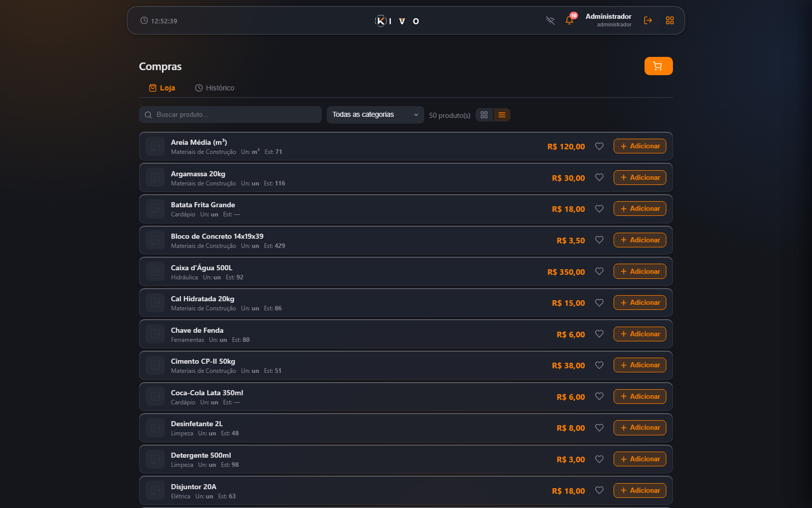The image size is (812, 508).
Task: Focus the Buscar produto search field
Action: 230,115
